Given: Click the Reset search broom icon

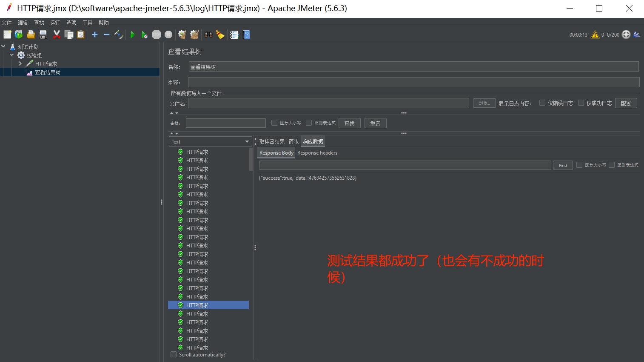Looking at the screenshot, I should pos(220,34).
